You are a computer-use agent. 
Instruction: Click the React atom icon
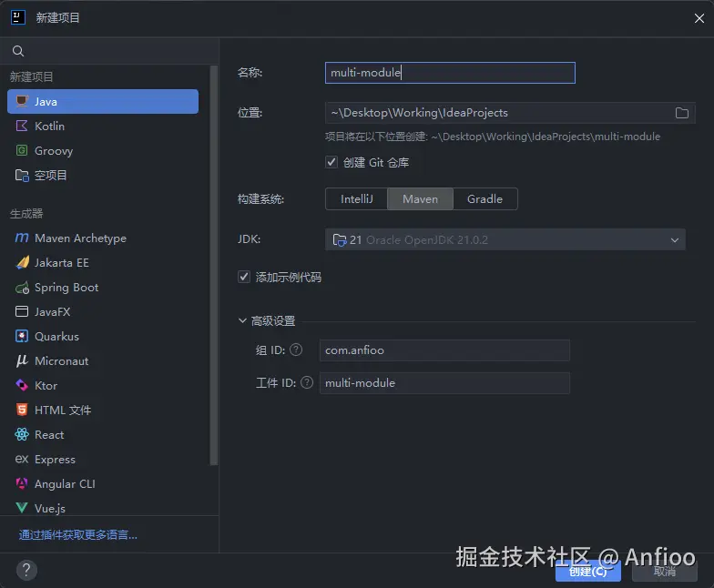(x=22, y=435)
